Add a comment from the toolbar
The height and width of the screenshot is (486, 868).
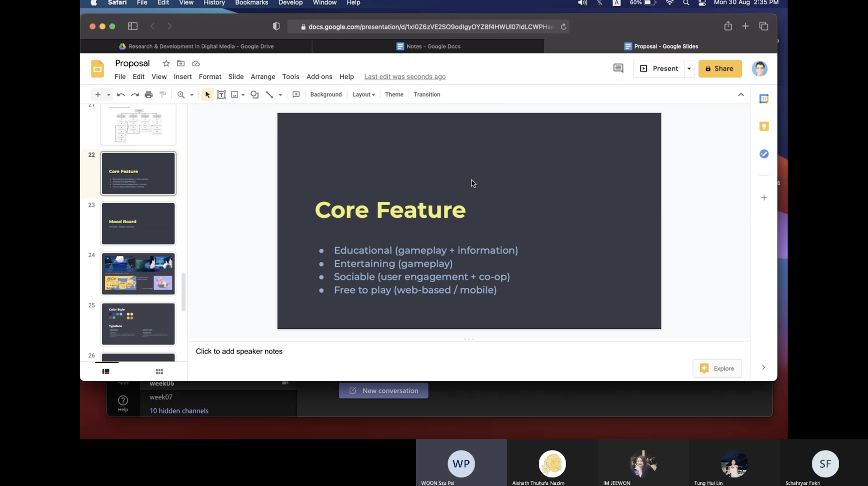point(296,95)
